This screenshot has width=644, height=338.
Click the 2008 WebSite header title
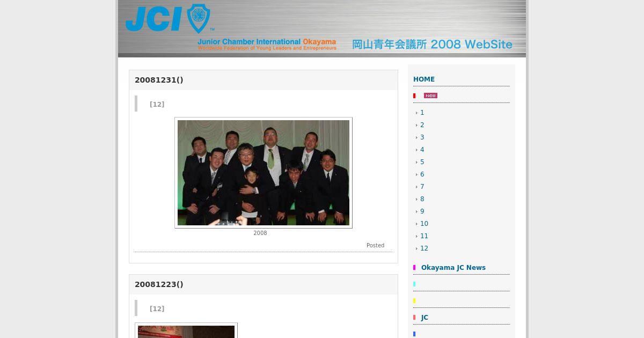(432, 45)
